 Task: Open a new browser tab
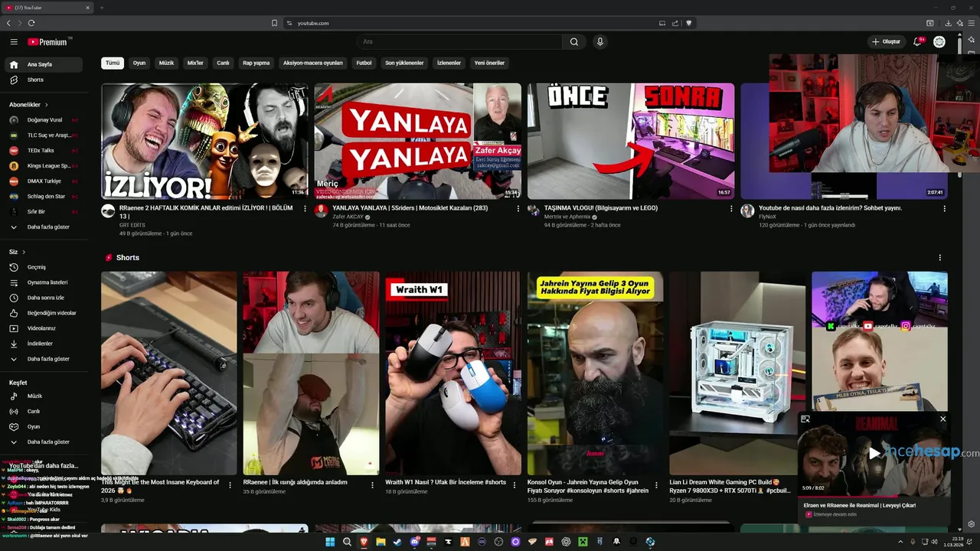(101, 8)
